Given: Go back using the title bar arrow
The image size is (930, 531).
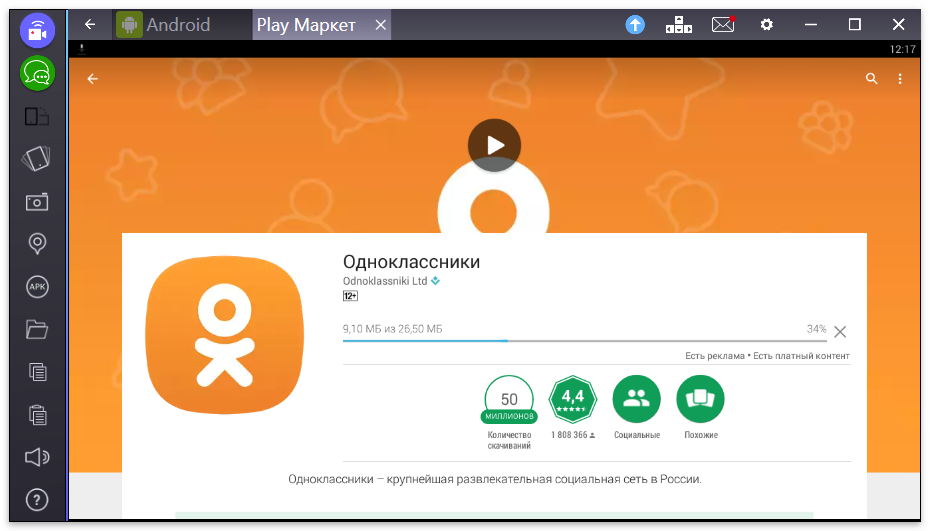Looking at the screenshot, I should pos(90,24).
